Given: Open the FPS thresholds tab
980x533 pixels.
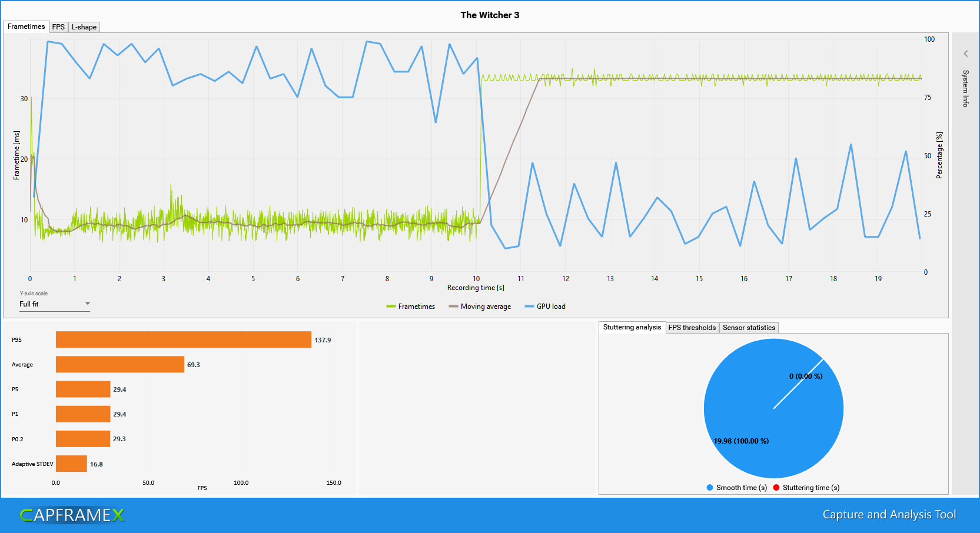Looking at the screenshot, I should [x=692, y=328].
